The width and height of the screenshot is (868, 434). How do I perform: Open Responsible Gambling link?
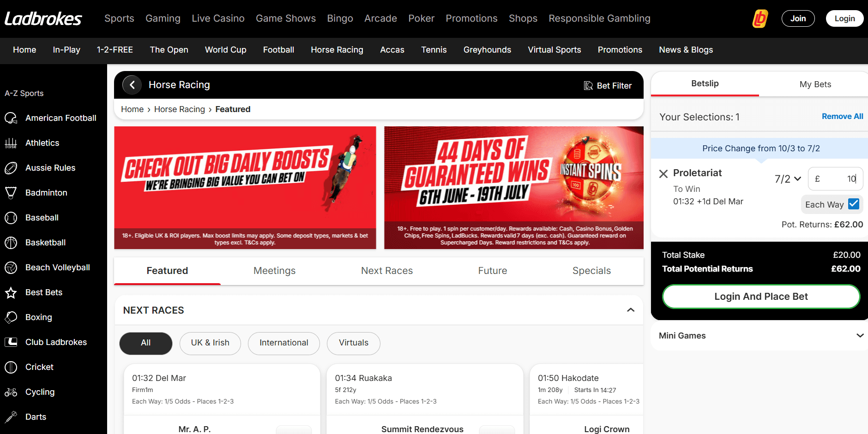click(x=599, y=18)
